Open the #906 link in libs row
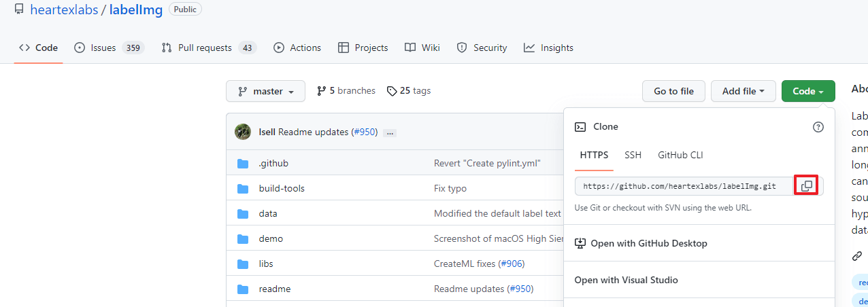The width and height of the screenshot is (868, 307). [x=512, y=264]
